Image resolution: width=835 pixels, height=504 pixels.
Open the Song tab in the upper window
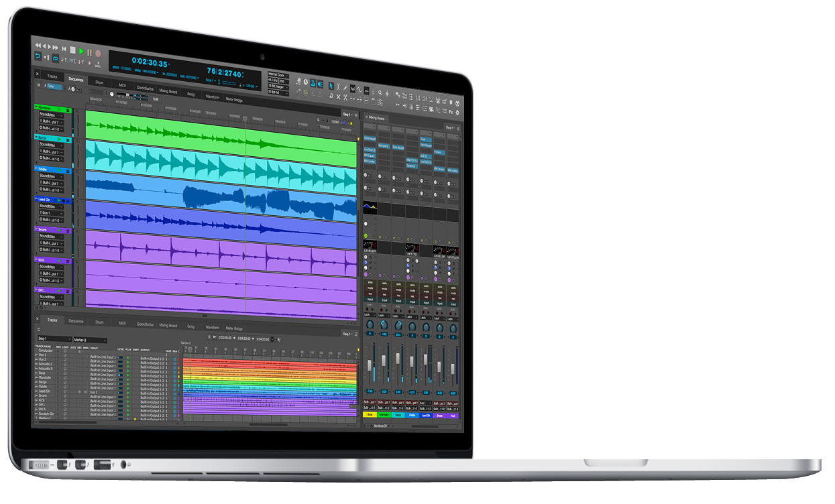coord(190,94)
